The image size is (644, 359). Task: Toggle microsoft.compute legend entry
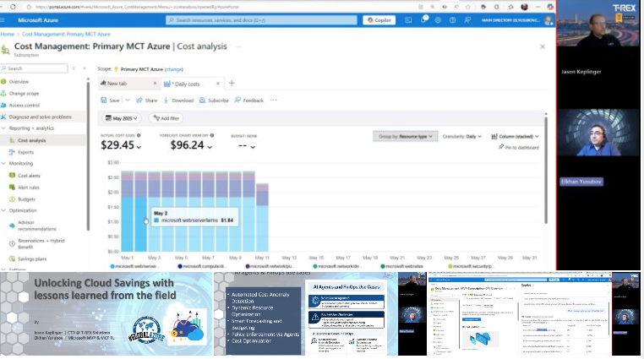201,266
